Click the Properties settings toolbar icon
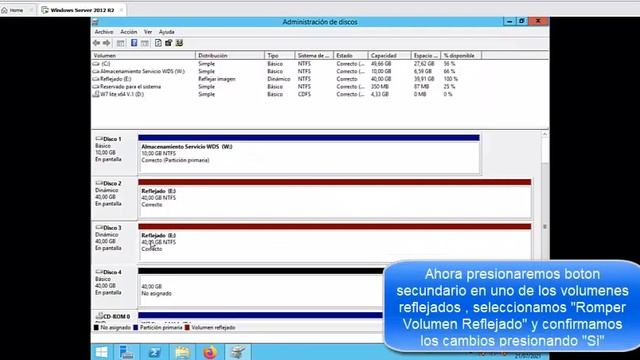Image resolution: width=640 pixels, height=360 pixels. point(168,43)
